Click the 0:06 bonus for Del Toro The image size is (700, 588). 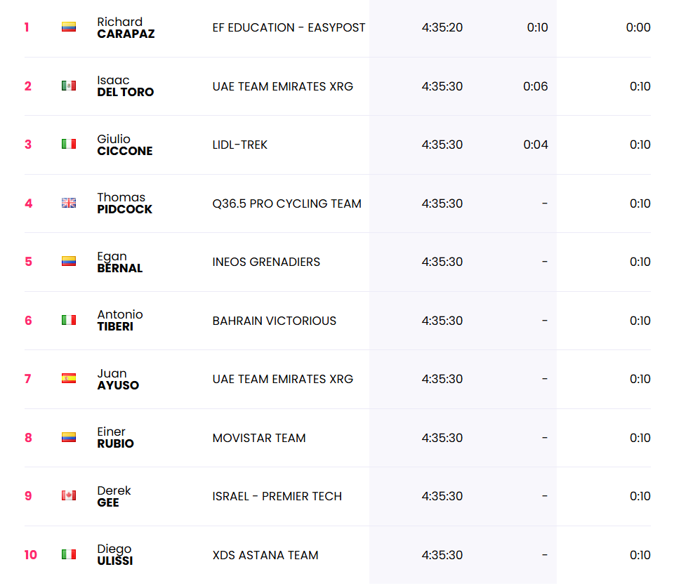(x=535, y=86)
